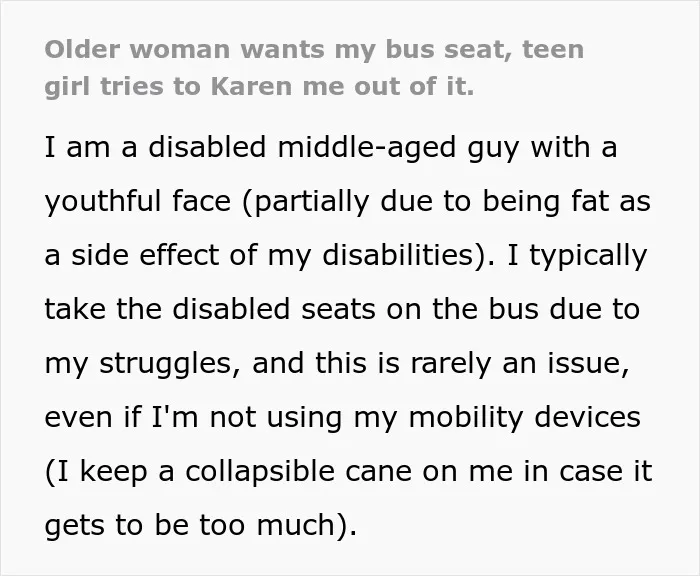Viewport: 700px width, 576px height.
Task: Click the phrase "gets to be too much)."
Action: 201,525
